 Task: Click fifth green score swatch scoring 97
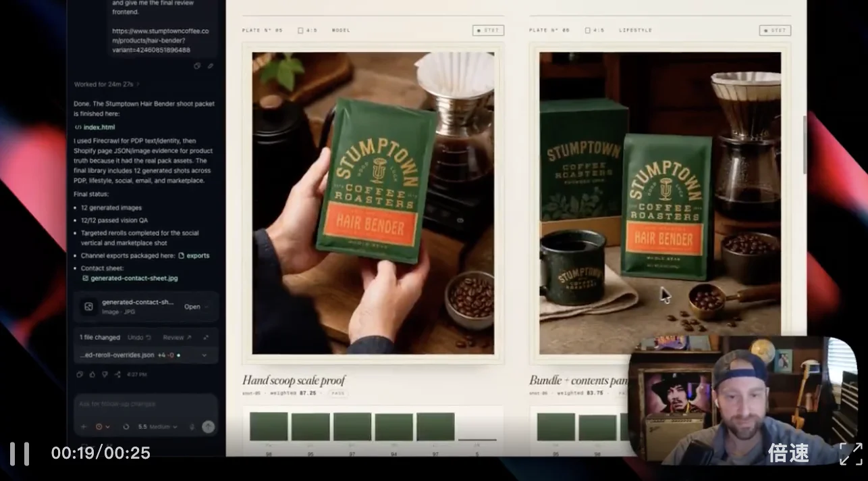tap(435, 427)
